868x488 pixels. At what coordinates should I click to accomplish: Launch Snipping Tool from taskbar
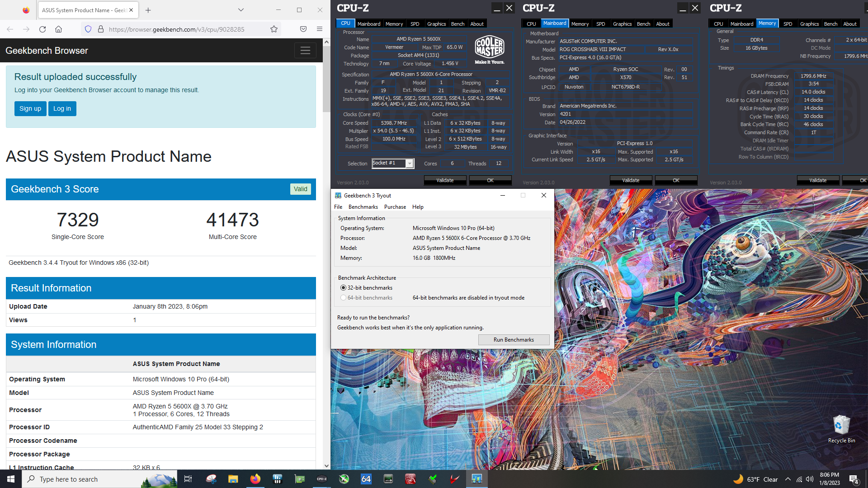point(211,479)
